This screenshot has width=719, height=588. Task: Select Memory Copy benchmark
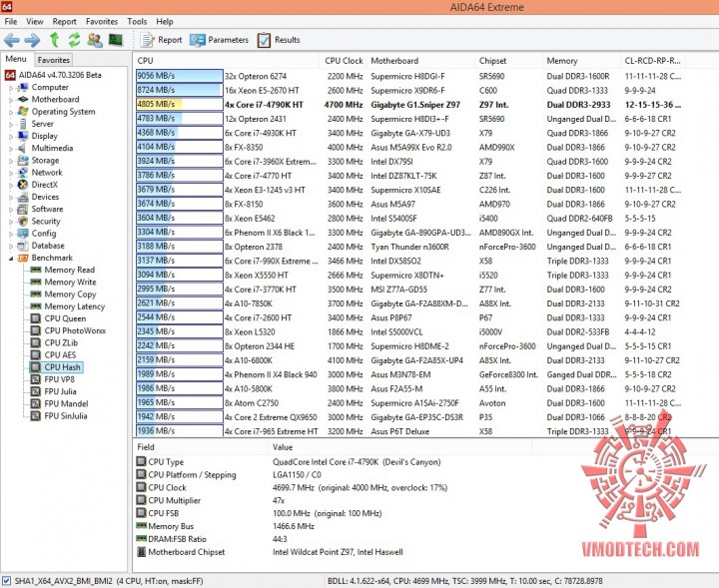[x=70, y=294]
